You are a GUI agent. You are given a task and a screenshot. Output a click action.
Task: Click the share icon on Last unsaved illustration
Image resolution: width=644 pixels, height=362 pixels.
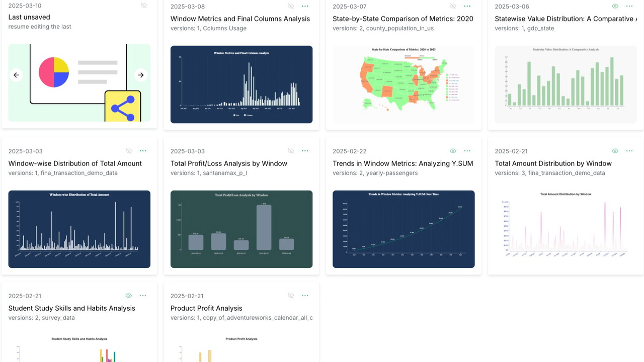[123, 108]
